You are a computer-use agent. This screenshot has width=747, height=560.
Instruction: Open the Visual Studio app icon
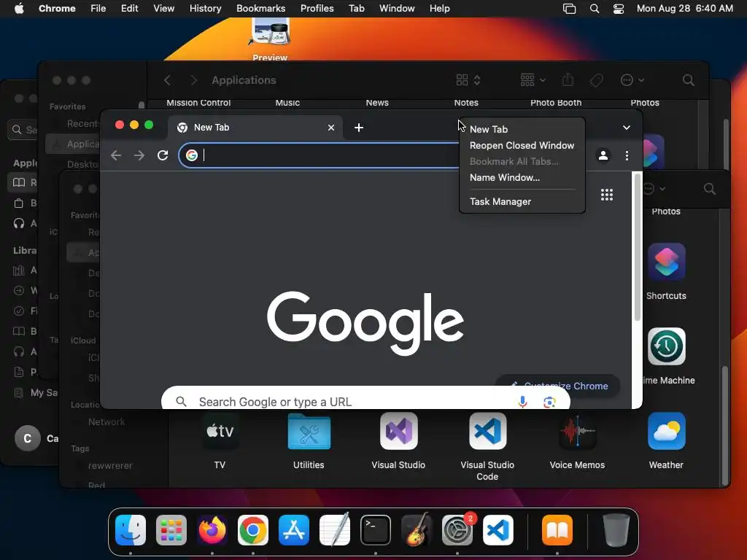click(399, 432)
